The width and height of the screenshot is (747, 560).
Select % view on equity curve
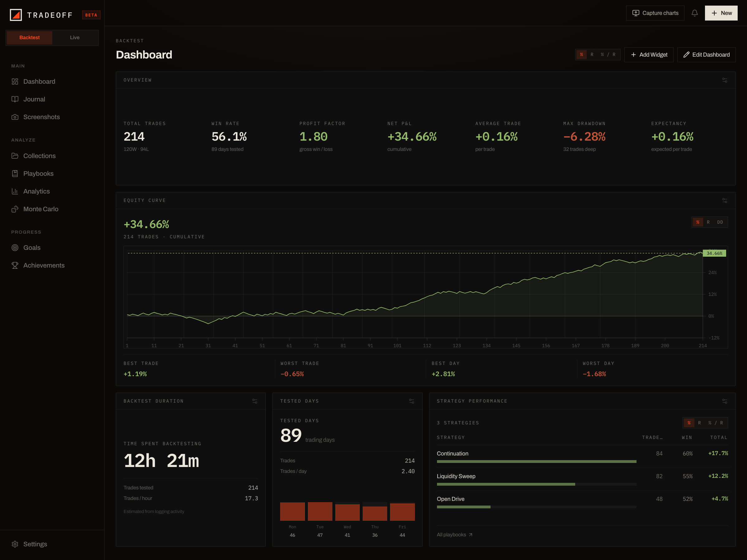tap(698, 222)
